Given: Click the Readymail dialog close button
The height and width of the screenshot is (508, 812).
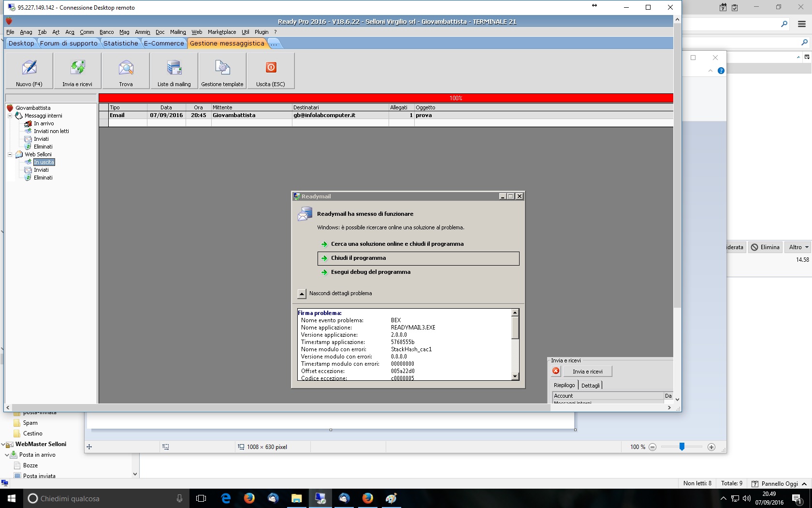Looking at the screenshot, I should click(x=520, y=196).
